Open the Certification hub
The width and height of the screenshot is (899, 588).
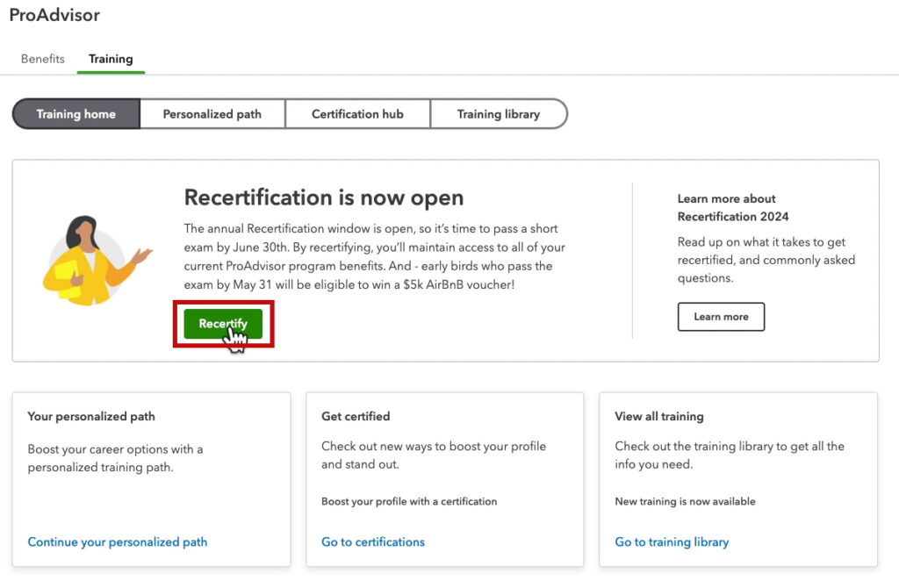pyautogui.click(x=357, y=114)
